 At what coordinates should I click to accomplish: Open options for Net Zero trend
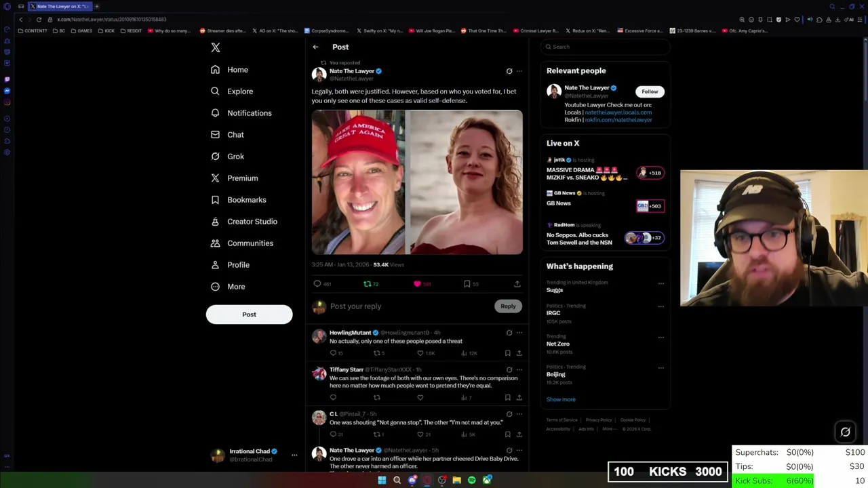[x=661, y=337]
